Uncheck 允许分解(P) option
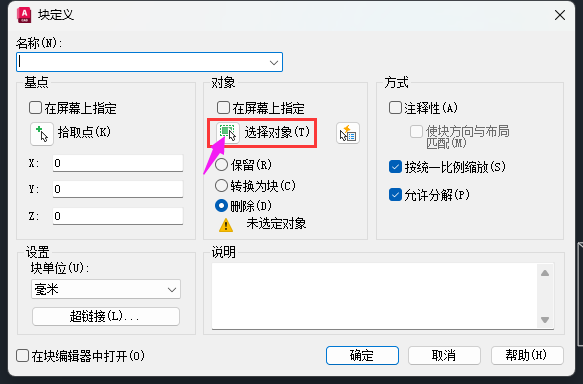 click(x=395, y=194)
